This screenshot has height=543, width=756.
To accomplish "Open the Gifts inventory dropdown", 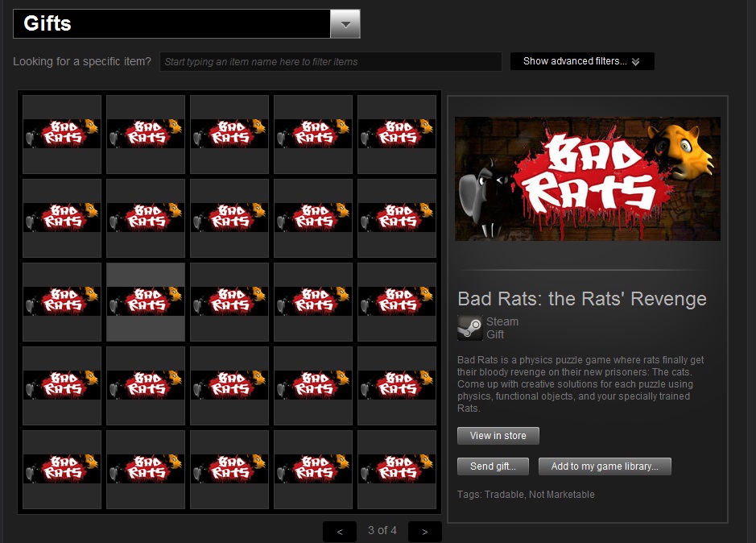I will pyautogui.click(x=187, y=23).
